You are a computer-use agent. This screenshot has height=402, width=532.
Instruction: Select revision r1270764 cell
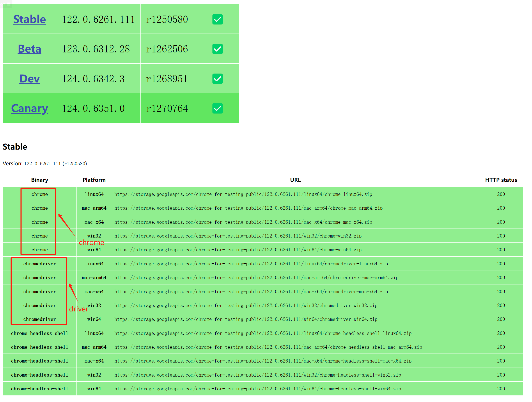[168, 108]
